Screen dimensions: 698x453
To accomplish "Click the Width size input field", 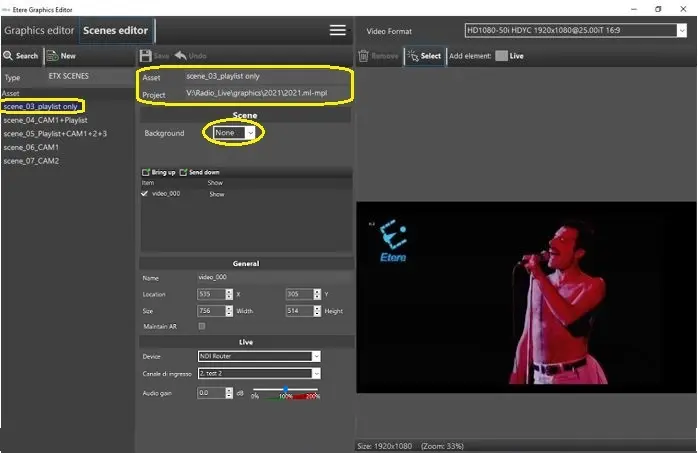I will click(211, 310).
